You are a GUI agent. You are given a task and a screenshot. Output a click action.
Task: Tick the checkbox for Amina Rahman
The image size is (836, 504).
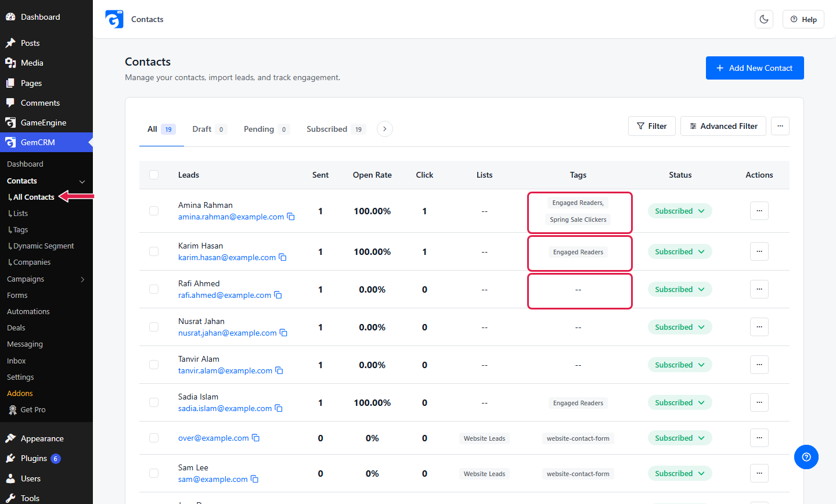154,211
